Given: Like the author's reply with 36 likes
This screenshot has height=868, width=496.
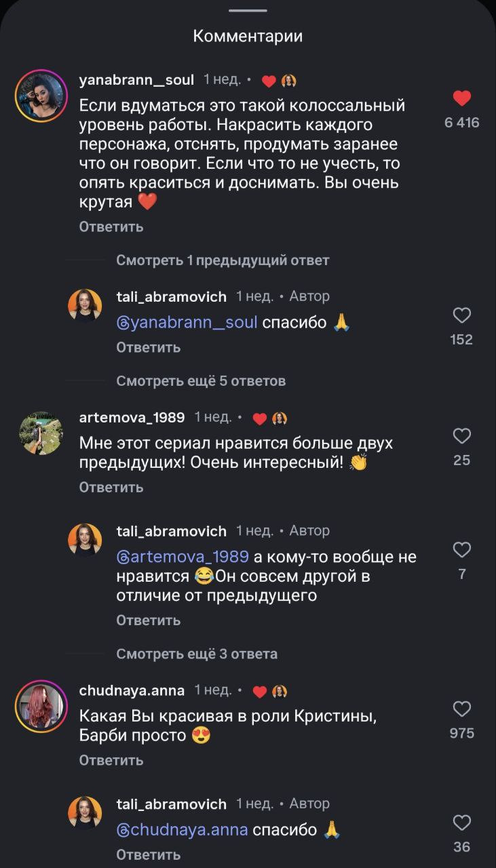Looking at the screenshot, I should point(462,823).
